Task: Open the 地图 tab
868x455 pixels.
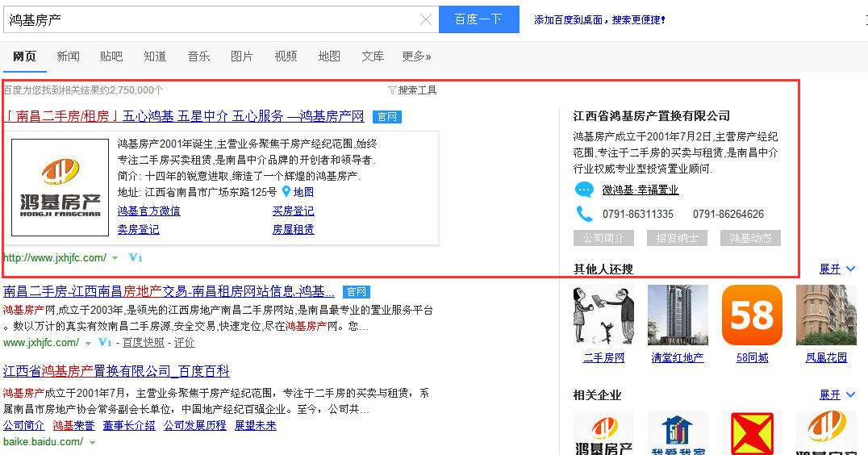Action: pyautogui.click(x=329, y=56)
